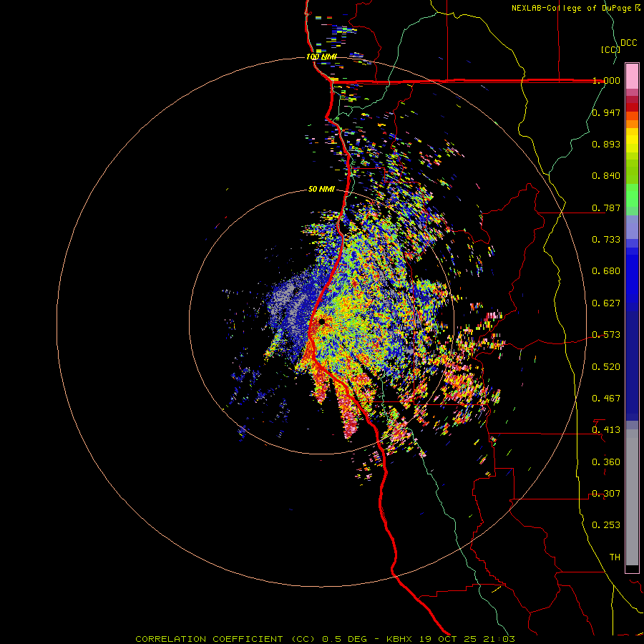644x644 pixels.
Task: Click the TH threshold label
Action: (615, 557)
